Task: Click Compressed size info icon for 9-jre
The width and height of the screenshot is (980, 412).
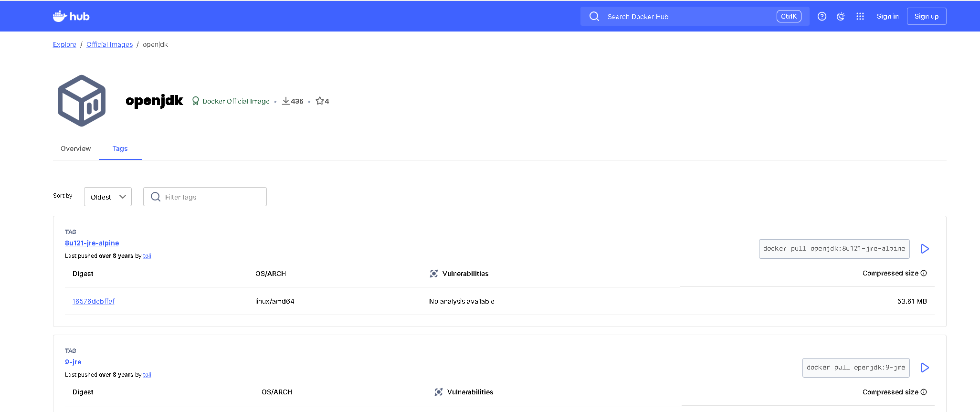Action: [924, 392]
